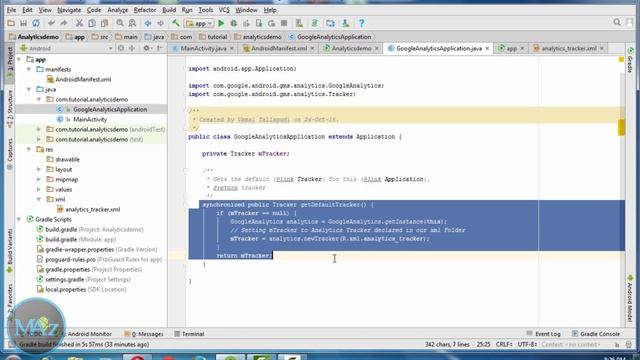
Task: Switch to the MainActivity.java editor tab
Action: coord(203,48)
